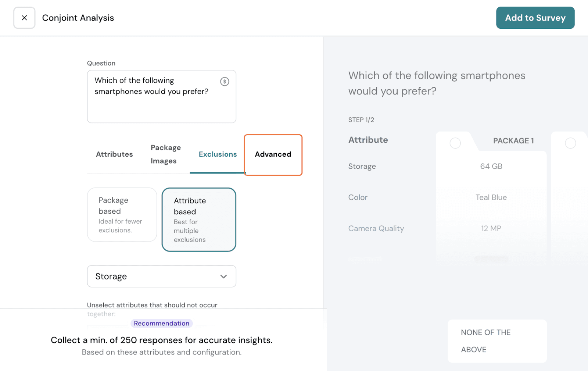
Task: Choose the Package based exclusion option
Action: pyautogui.click(x=122, y=215)
